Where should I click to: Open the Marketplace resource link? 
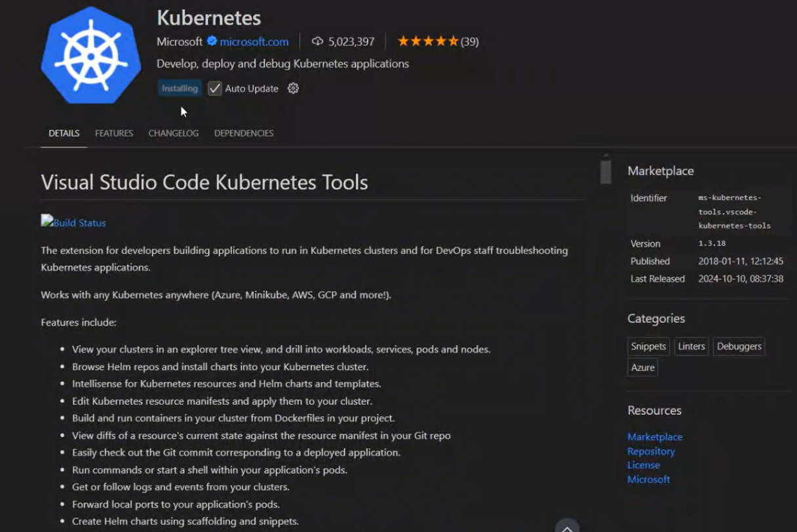[655, 436]
